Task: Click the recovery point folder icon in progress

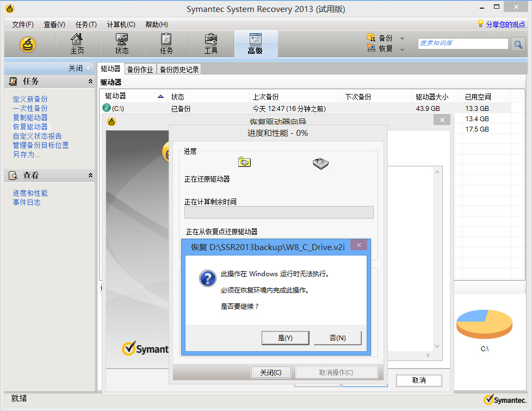Action: pos(244,162)
